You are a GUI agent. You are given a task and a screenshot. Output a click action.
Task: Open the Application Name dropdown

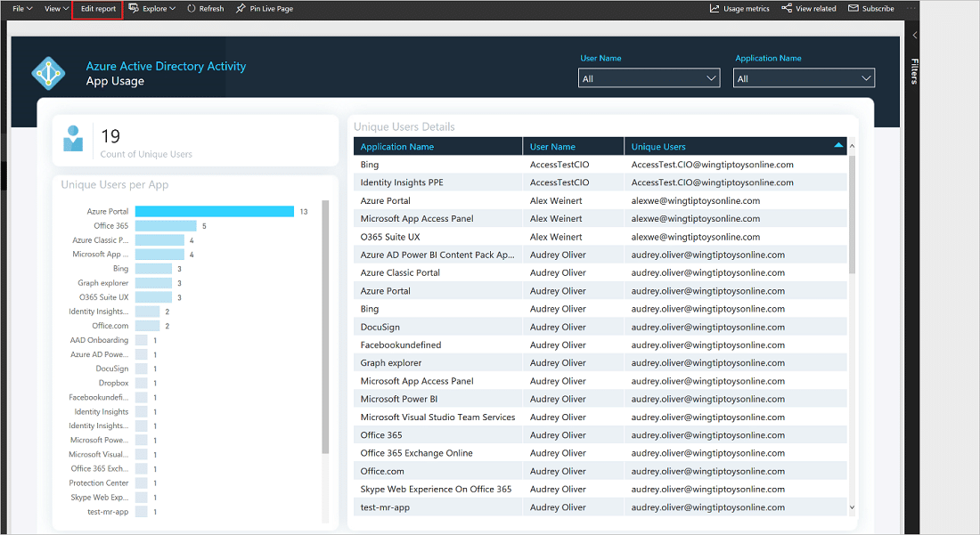point(804,78)
